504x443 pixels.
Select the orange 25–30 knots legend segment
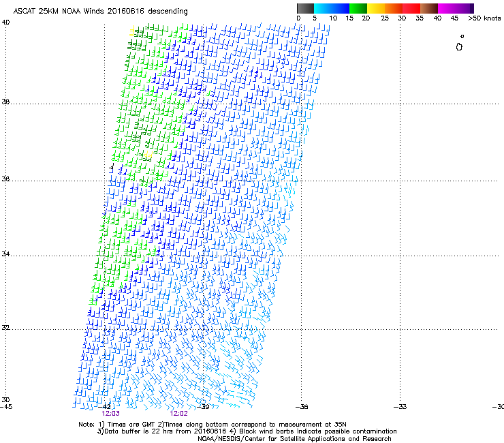coord(394,8)
